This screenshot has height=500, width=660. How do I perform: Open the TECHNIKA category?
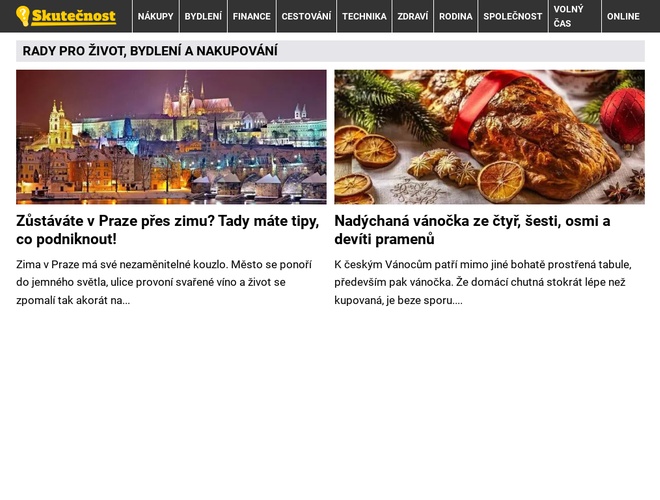(x=364, y=16)
